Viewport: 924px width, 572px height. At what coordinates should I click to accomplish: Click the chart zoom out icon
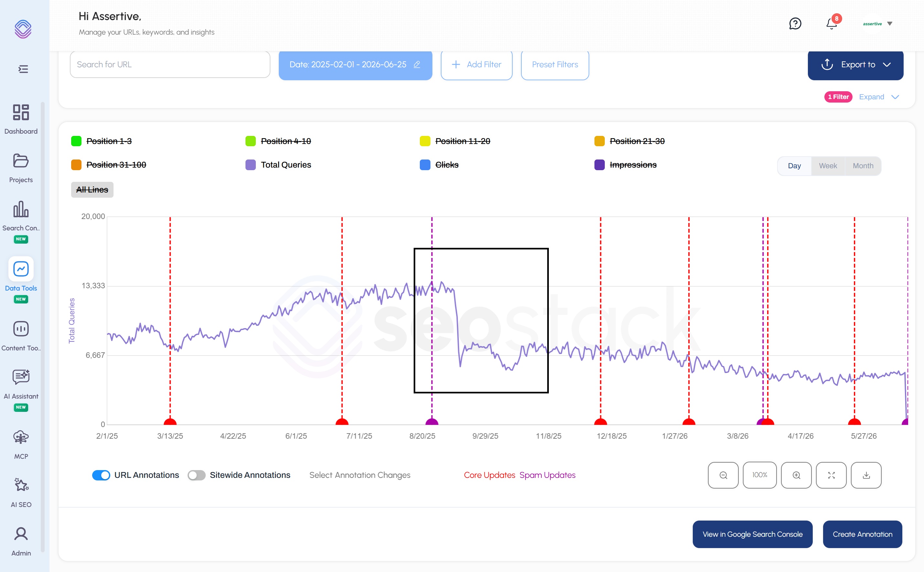click(x=723, y=475)
